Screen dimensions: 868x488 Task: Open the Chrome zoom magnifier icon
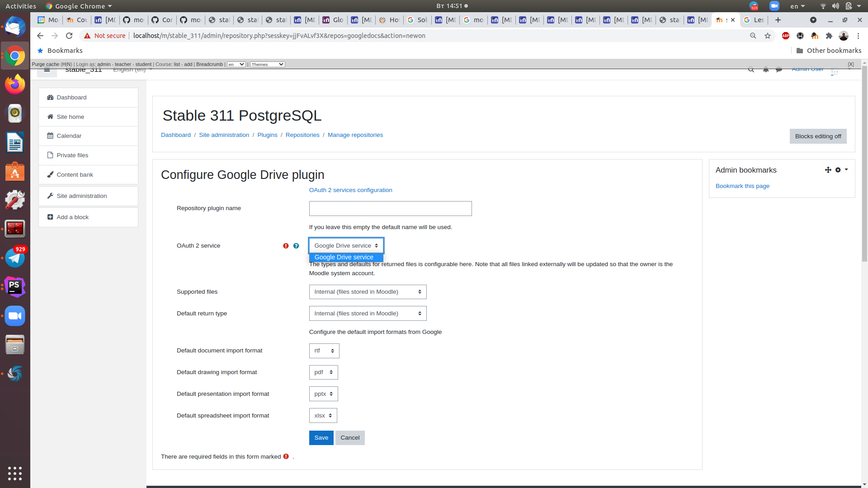pos(753,36)
